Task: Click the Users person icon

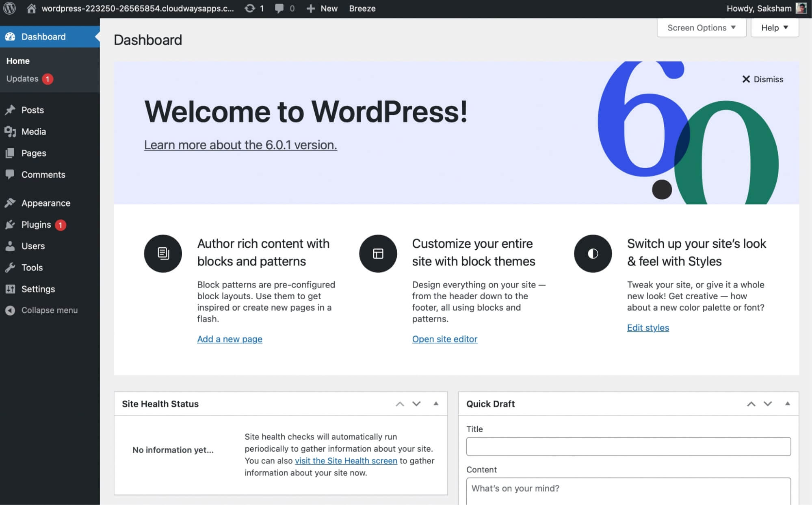Action: 10,246
